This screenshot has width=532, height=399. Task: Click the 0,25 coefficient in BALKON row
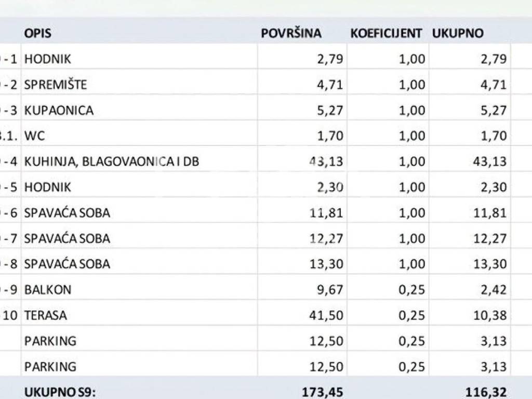pyautogui.click(x=412, y=289)
